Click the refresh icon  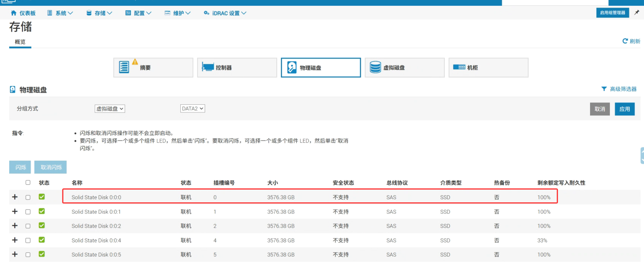[x=625, y=41]
